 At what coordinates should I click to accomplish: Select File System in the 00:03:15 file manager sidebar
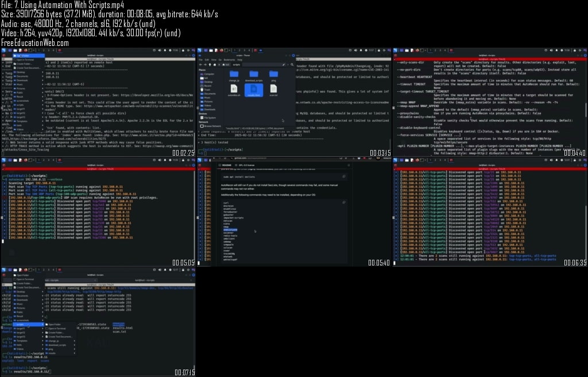coord(208,118)
